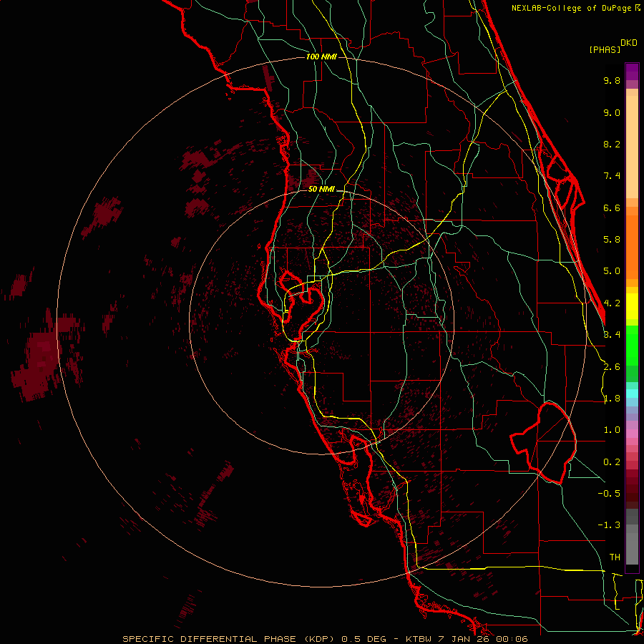Select the 7.4 value on color scale
The image size is (644, 644).
tap(612, 176)
